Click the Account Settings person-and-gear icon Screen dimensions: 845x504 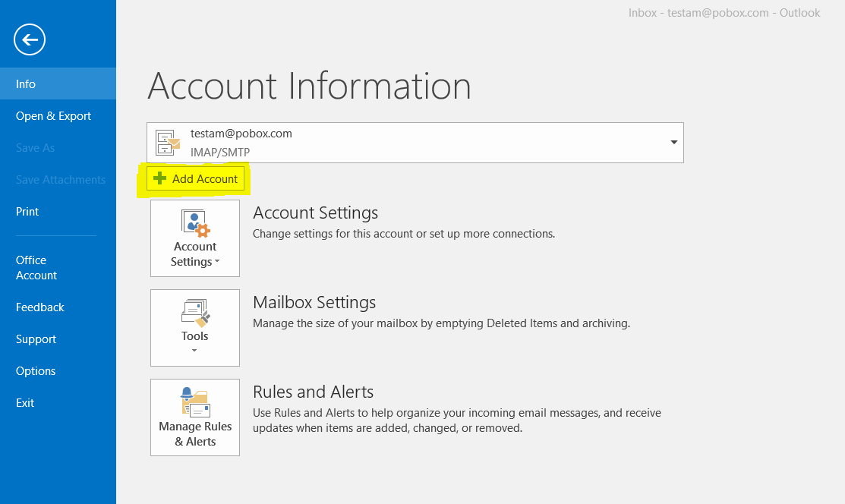[195, 223]
